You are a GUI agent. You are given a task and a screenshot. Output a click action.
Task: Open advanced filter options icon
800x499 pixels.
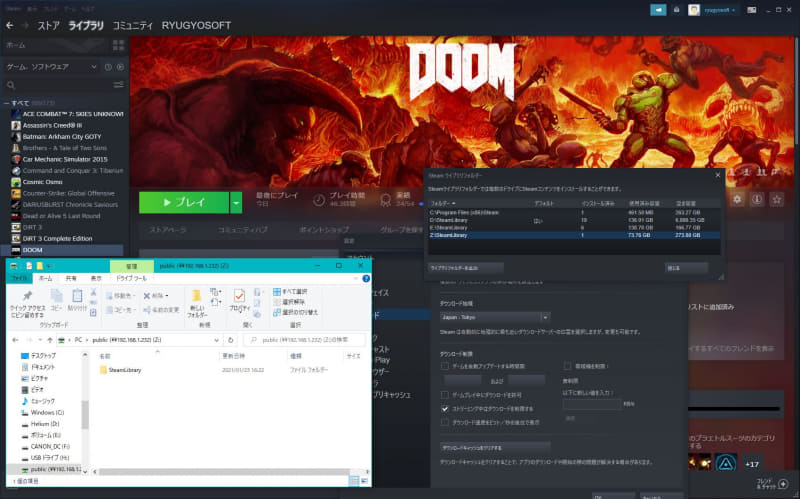pos(118,85)
